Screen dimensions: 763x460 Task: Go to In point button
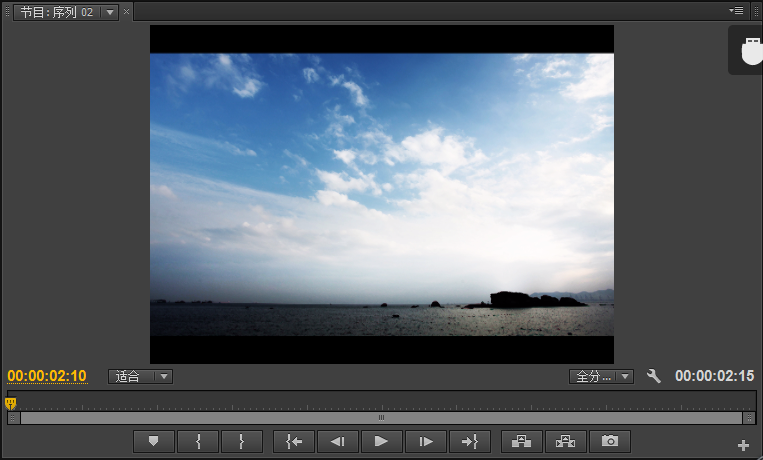point(294,442)
